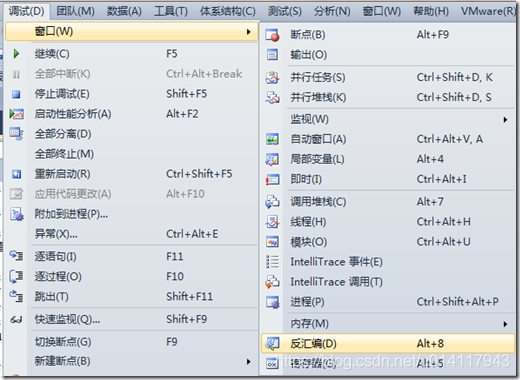The width and height of the screenshot is (520, 380).
Task: Expand the 内存(M) submenu arrow
Action: [x=505, y=324]
